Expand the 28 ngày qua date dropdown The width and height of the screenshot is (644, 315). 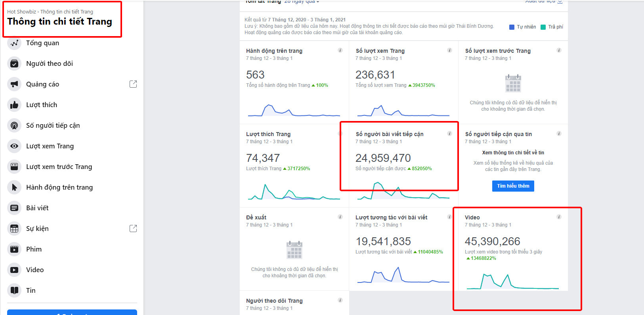click(302, 2)
